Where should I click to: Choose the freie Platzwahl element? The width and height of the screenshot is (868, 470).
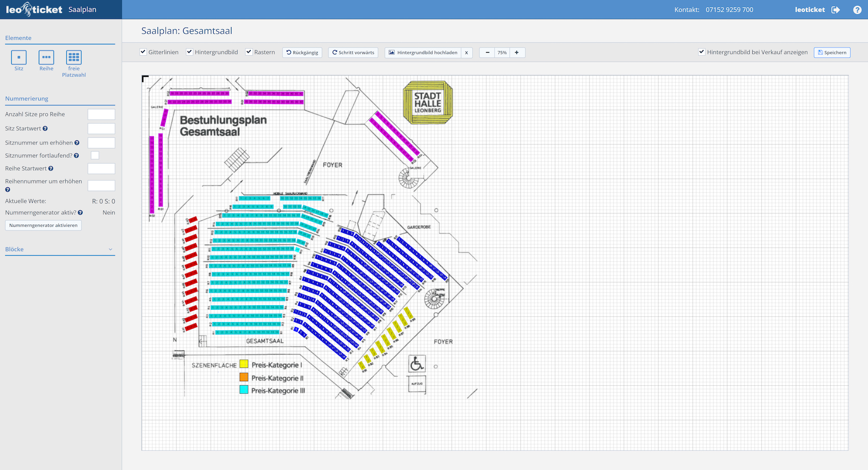pos(74,57)
